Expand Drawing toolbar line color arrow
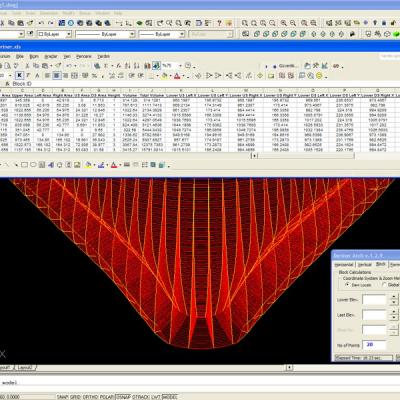This screenshot has width=400, height=400. tap(107, 165)
